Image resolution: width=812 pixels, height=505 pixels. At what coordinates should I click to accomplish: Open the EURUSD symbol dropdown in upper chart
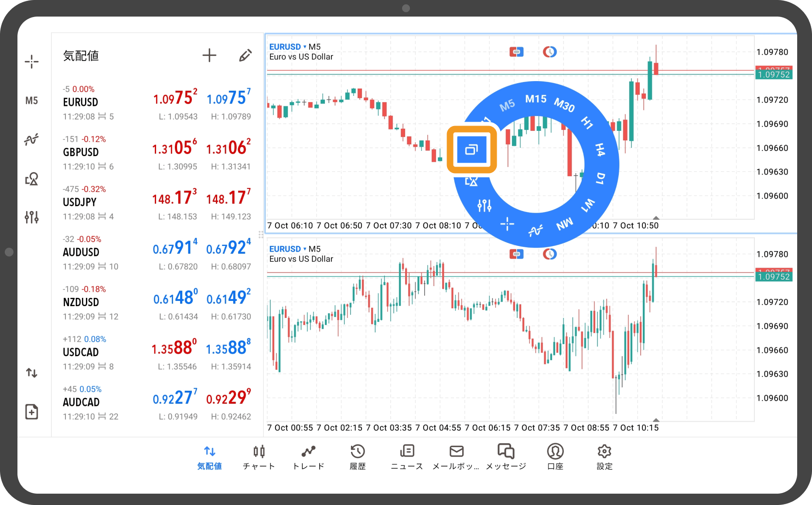click(288, 47)
